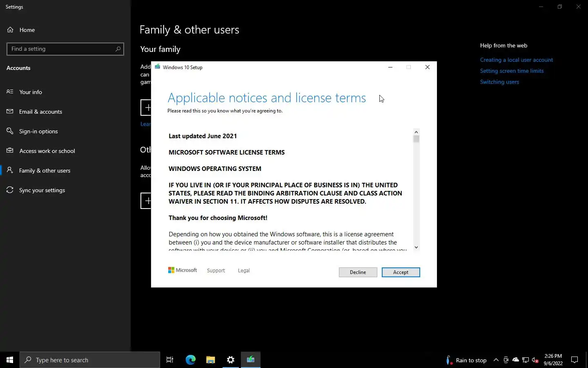The image size is (588, 368).
Task: Click the plus button under Your family
Action: [x=146, y=108]
